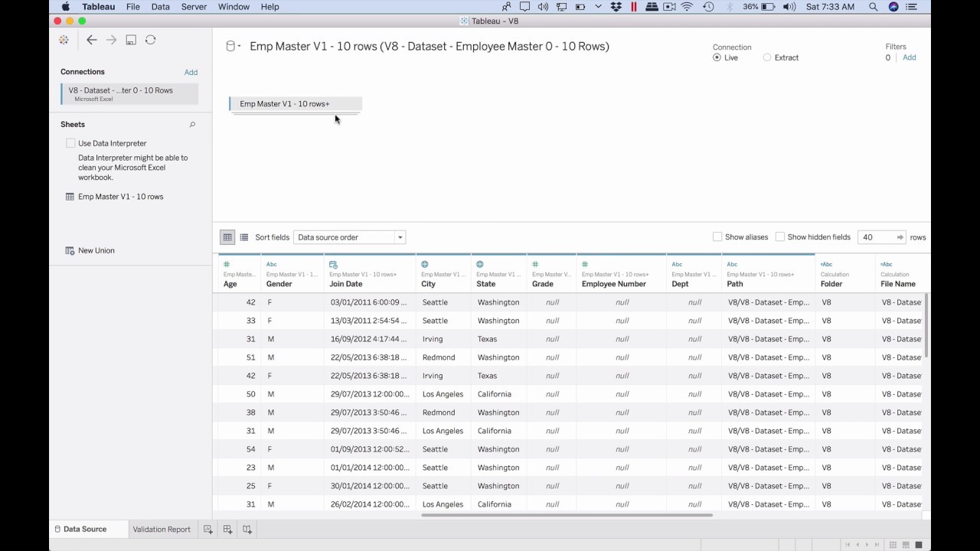This screenshot has width=980, height=551.
Task: Tick the Show hidden fields checkbox
Action: [780, 237]
